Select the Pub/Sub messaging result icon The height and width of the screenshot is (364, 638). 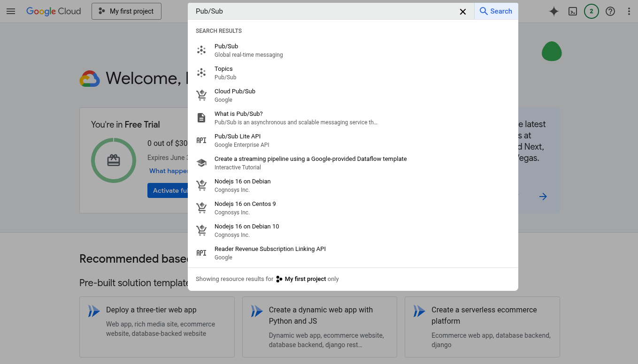(201, 50)
